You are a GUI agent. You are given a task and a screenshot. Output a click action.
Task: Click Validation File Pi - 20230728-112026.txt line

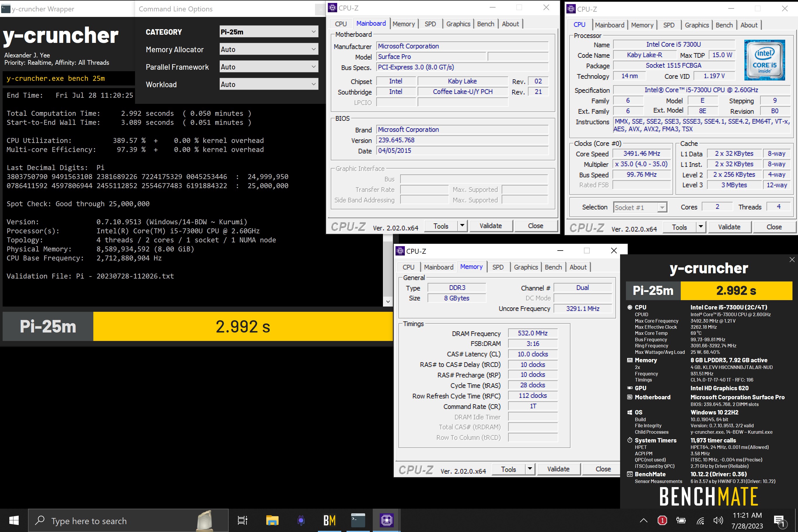tap(90, 276)
